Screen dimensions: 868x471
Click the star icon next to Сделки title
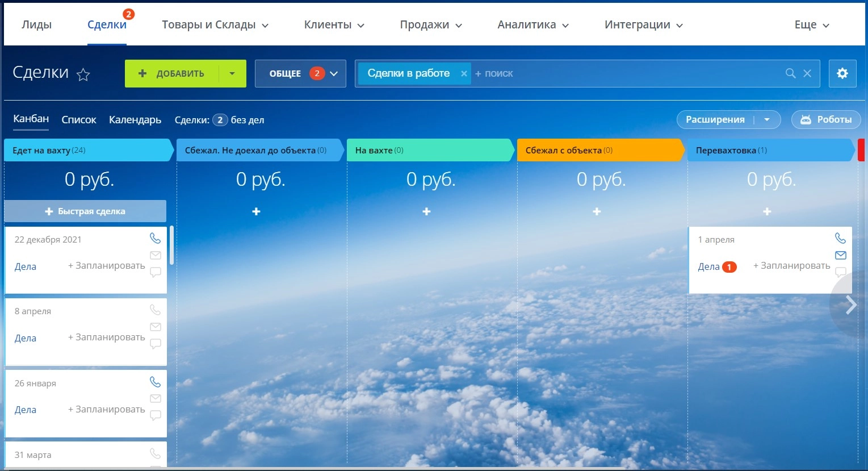[83, 74]
